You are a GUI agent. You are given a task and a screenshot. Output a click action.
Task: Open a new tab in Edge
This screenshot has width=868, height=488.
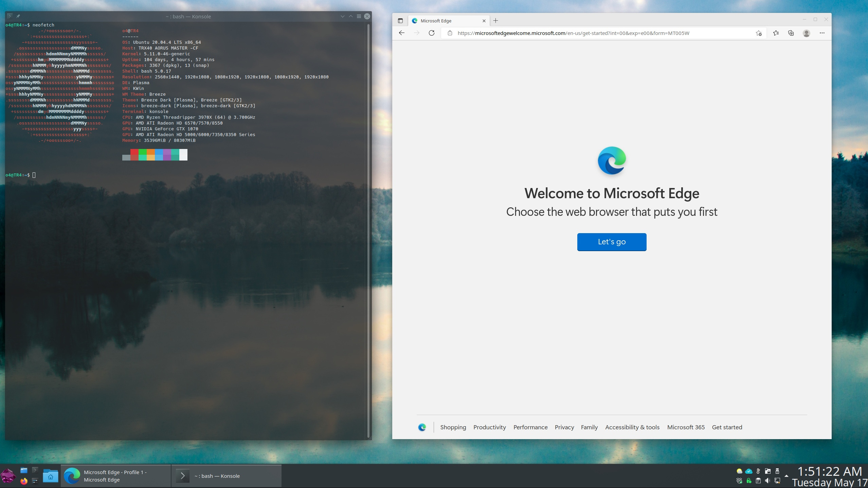(496, 21)
